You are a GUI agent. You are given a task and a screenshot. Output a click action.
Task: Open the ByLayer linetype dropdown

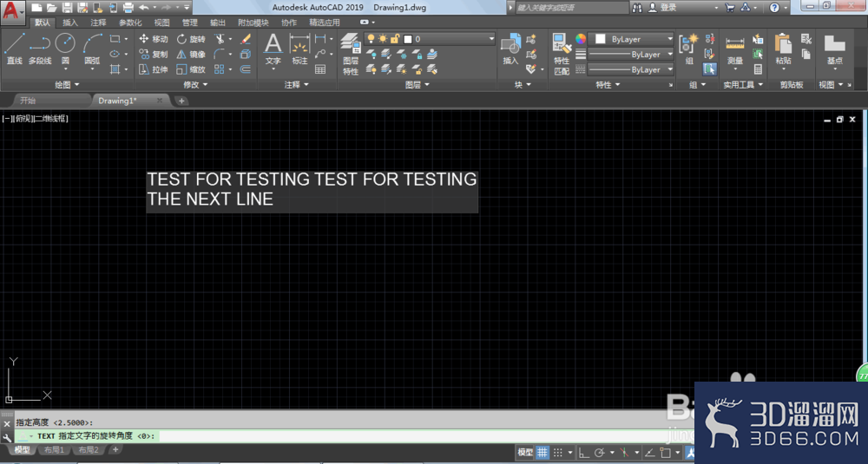631,69
